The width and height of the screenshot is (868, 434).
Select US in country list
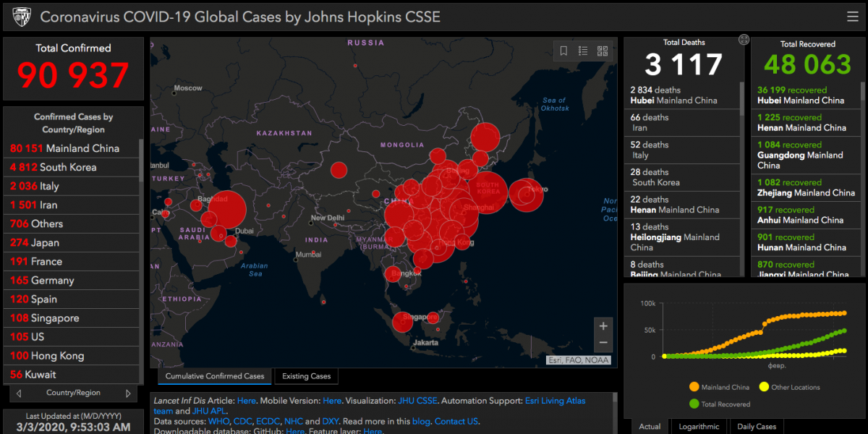click(71, 336)
